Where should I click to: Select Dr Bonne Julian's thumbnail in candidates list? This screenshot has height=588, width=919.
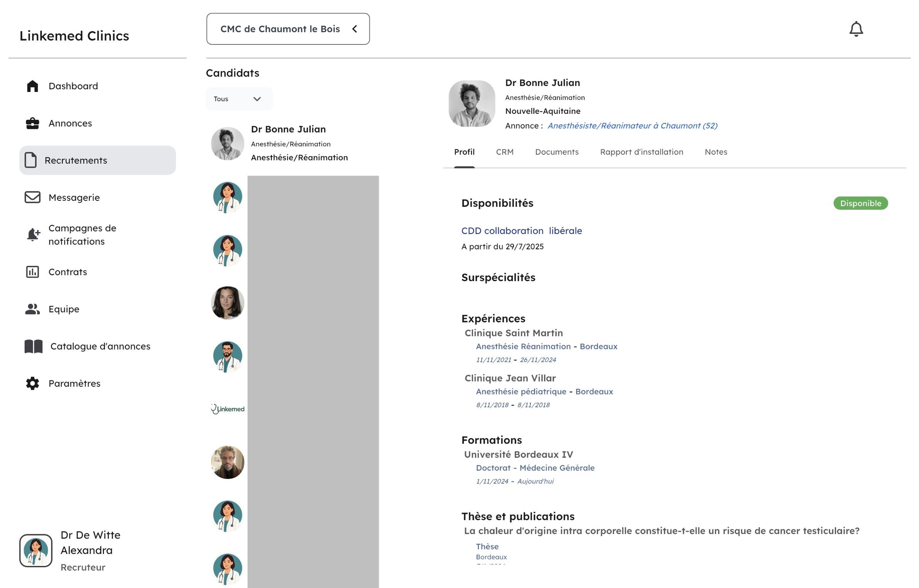(x=227, y=143)
